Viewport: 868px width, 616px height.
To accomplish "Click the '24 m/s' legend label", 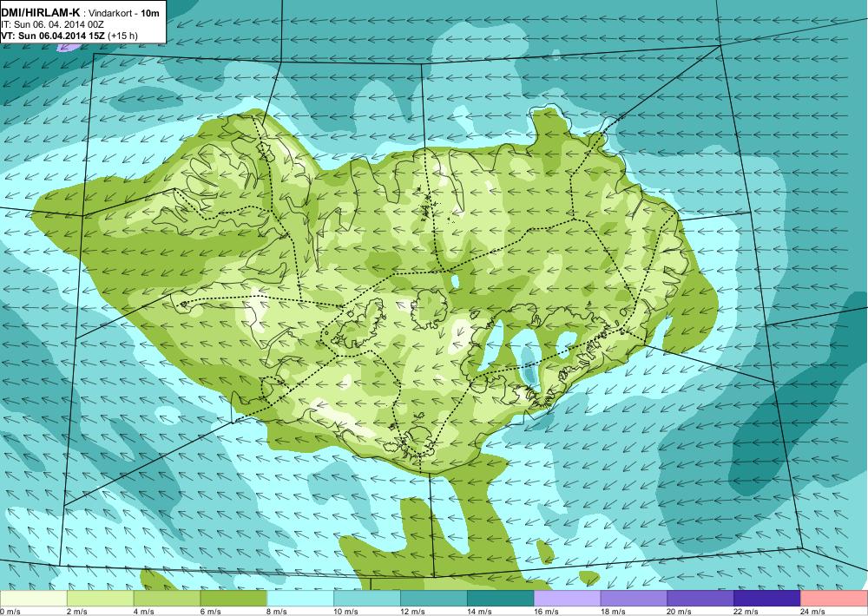I will tap(813, 612).
